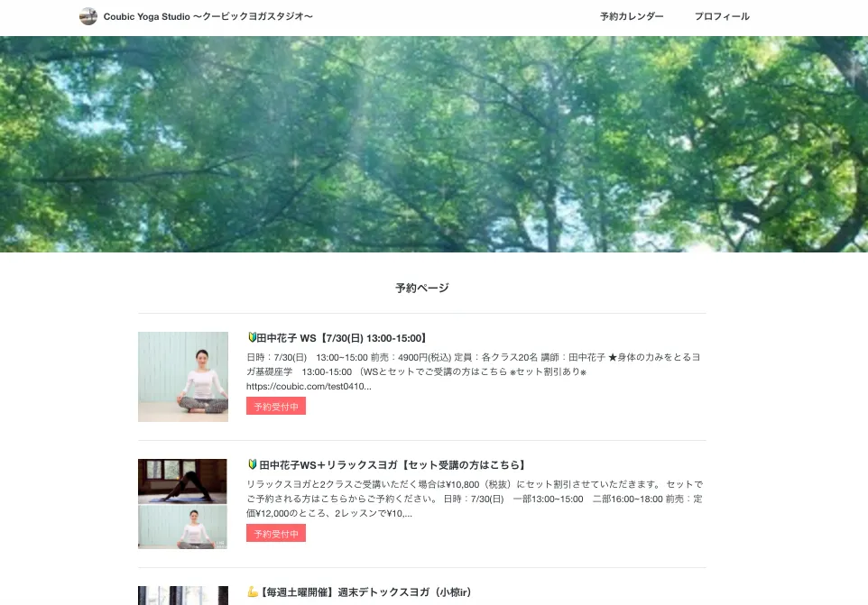
Task: Click the https://coubic.com/test0410... text
Action: click(x=309, y=386)
